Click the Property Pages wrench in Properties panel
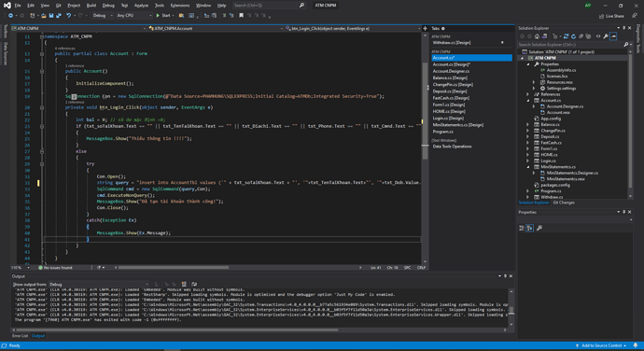 539,228
